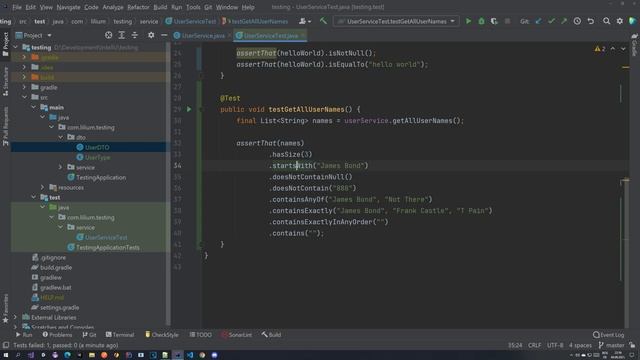Select the UserServiceTest.java editor tab
This screenshot has height=360, width=640.
[270, 36]
